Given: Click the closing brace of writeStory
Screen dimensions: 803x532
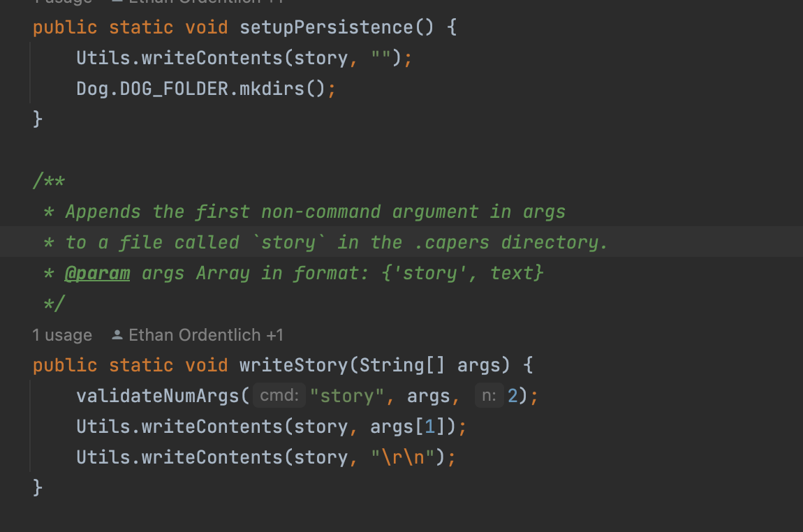Looking at the screenshot, I should [38, 487].
